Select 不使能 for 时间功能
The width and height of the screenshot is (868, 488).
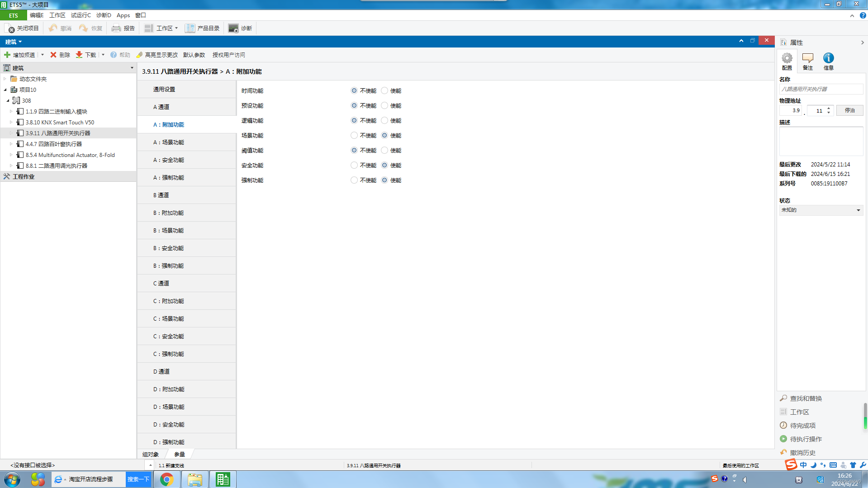tap(354, 91)
